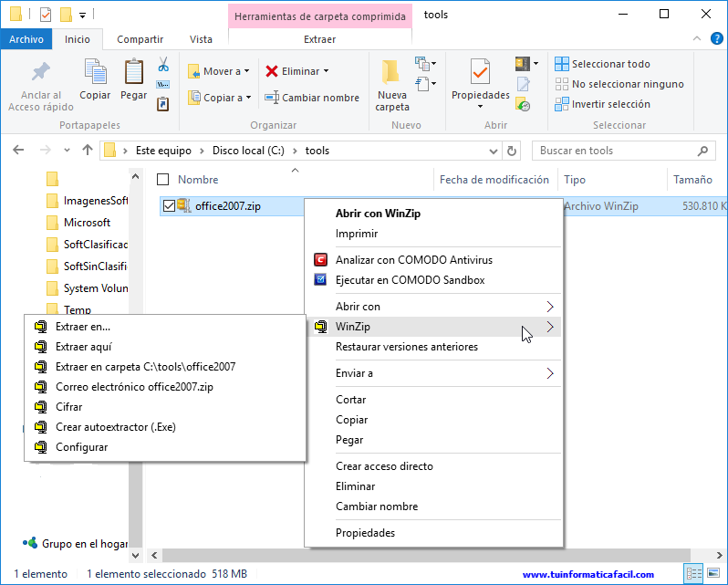Image resolution: width=728 pixels, height=585 pixels.
Task: Click the Propiedades checkmark icon
Action: (480, 71)
